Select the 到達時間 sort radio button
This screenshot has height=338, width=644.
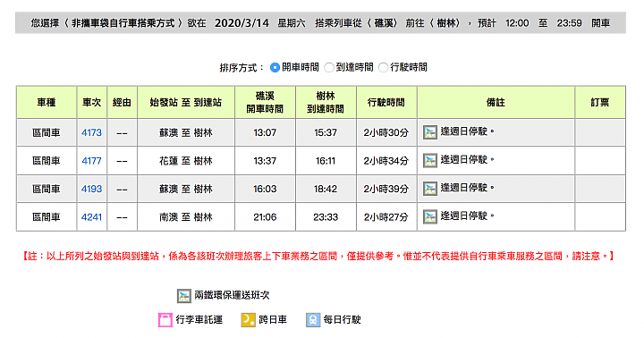click(x=329, y=67)
